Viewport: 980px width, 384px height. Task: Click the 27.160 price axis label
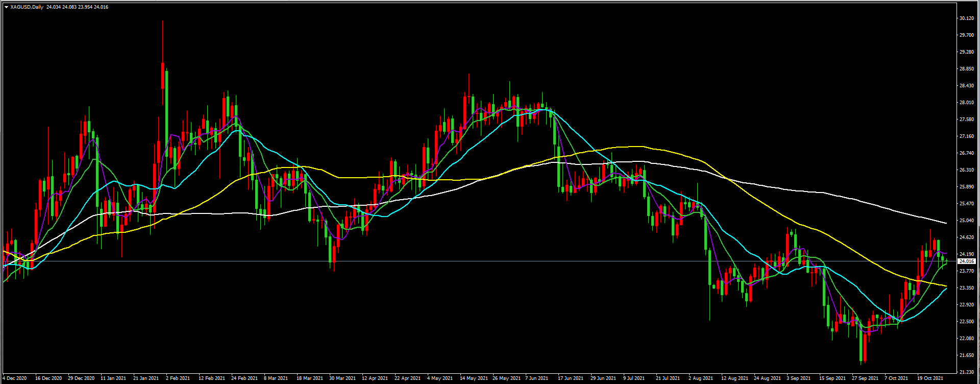966,136
